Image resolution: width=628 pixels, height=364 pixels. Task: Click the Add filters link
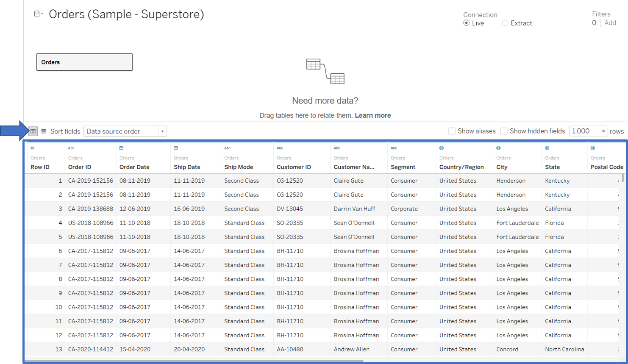(x=610, y=23)
